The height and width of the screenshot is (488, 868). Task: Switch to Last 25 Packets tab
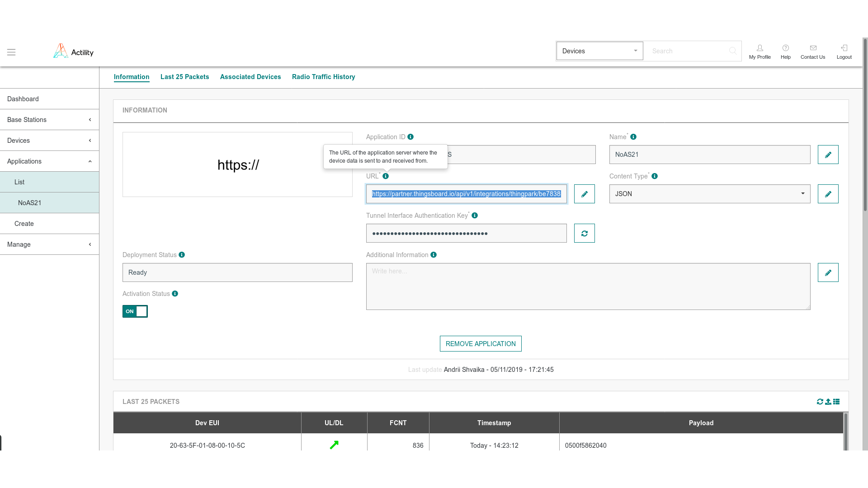[185, 77]
